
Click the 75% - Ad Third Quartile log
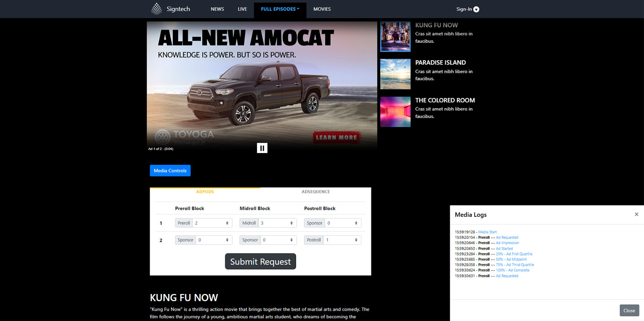(515, 264)
